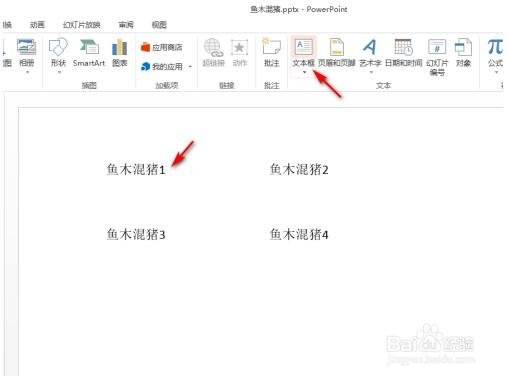
Task: Select the text box 鱼木混猪1
Action: (x=136, y=169)
